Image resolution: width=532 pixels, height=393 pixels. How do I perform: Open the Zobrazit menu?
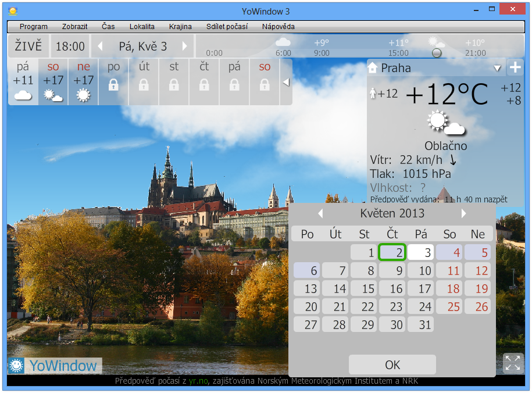click(x=74, y=27)
